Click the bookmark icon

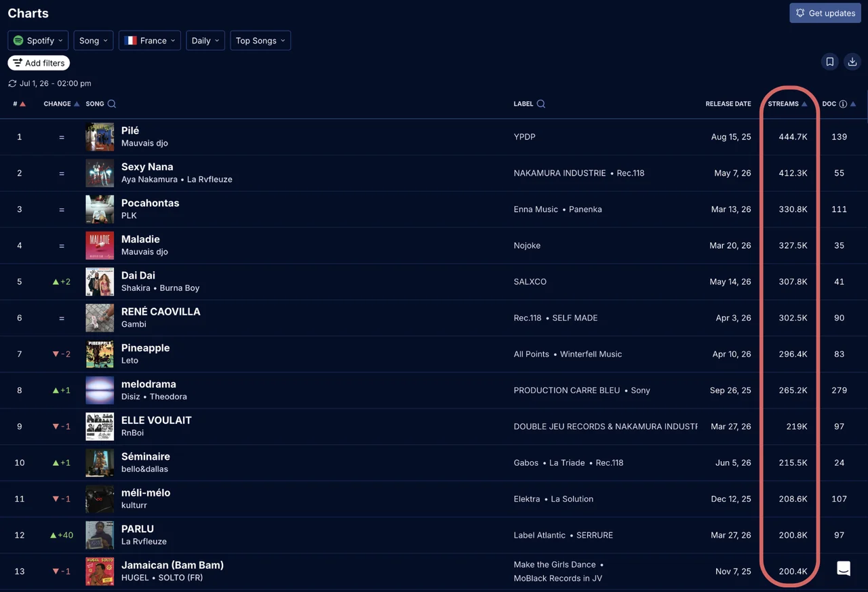[x=829, y=62]
